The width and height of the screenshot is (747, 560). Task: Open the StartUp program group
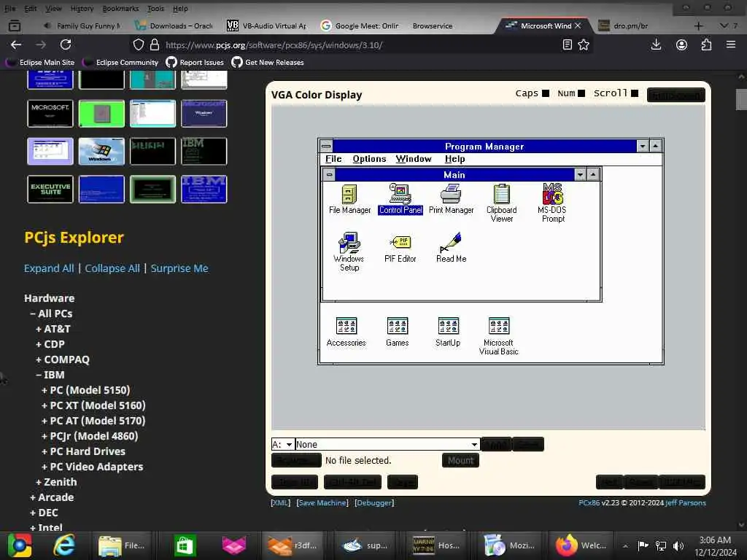click(x=448, y=332)
